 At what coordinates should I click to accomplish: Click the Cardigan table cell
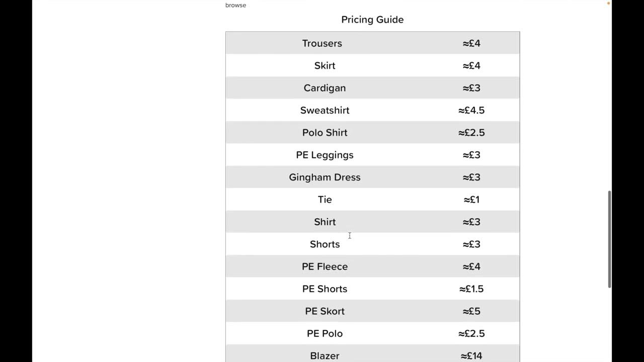click(325, 88)
